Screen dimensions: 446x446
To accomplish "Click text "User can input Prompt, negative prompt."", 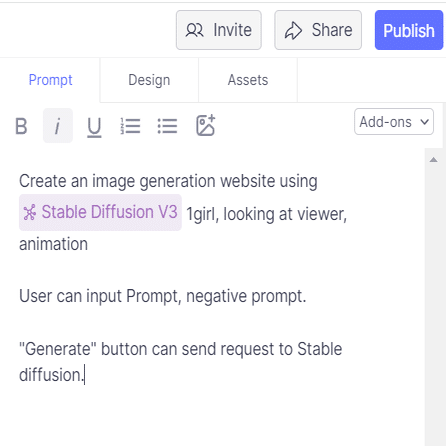I will (x=162, y=296).
